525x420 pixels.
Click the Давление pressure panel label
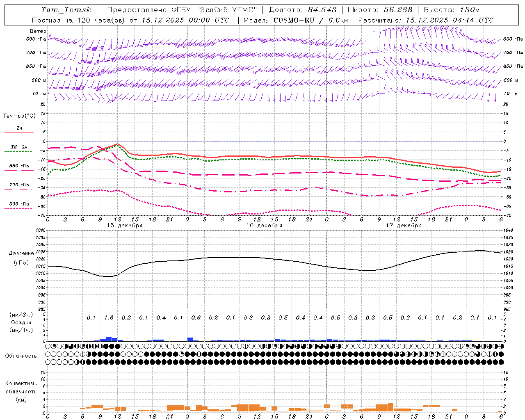pos(21,253)
